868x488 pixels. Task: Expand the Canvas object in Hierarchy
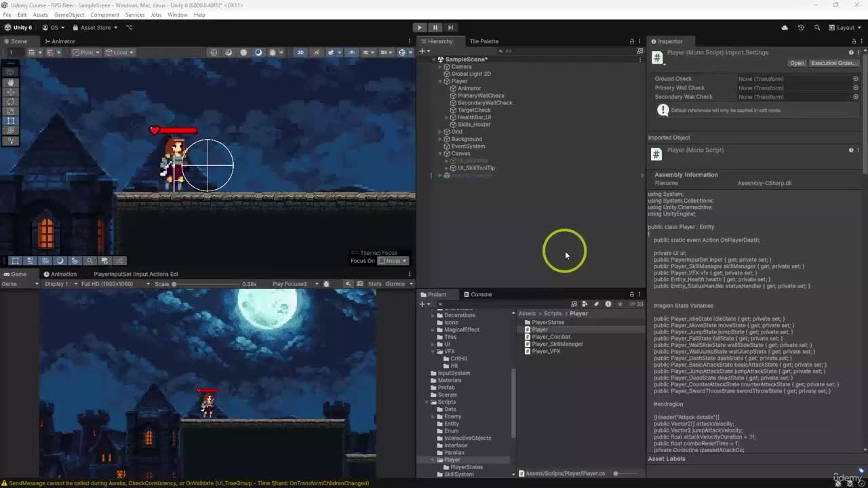coord(441,154)
